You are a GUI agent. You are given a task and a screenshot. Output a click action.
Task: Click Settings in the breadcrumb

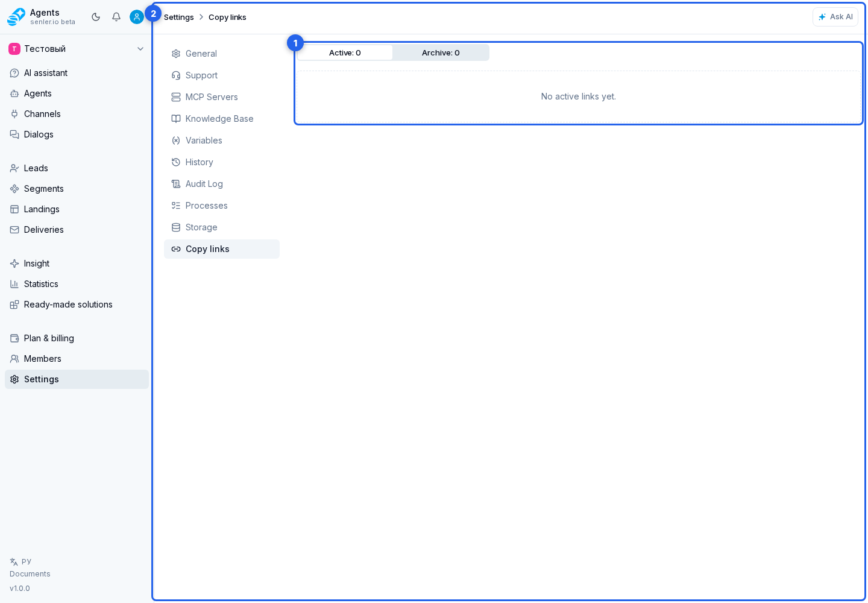(179, 17)
